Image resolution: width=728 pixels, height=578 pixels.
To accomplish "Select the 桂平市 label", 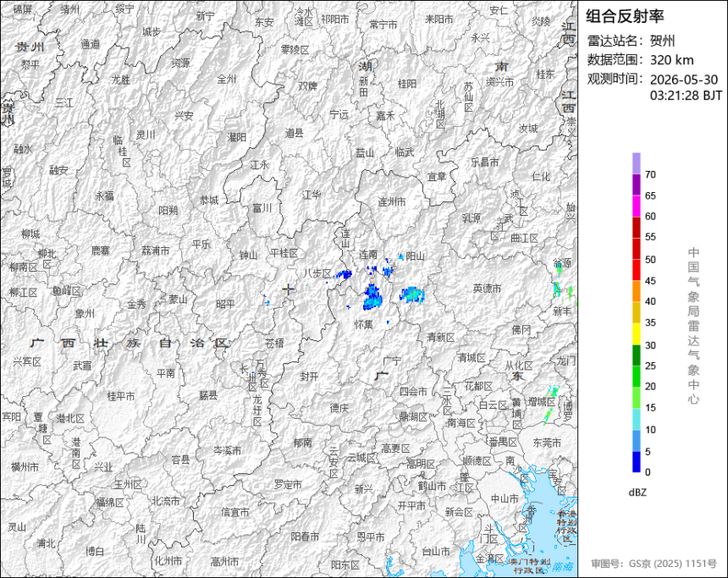I will pos(121,396).
